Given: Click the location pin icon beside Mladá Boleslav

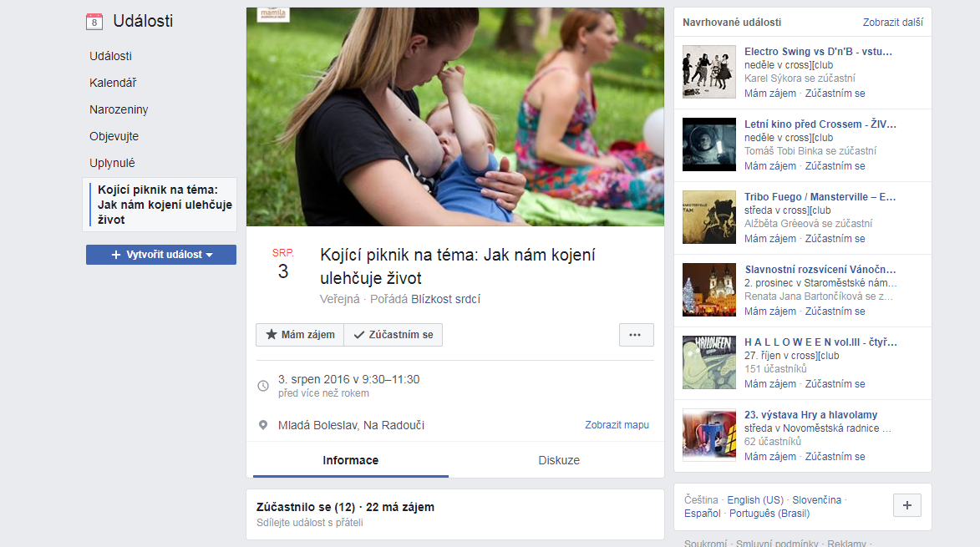Looking at the screenshot, I should click(x=263, y=425).
